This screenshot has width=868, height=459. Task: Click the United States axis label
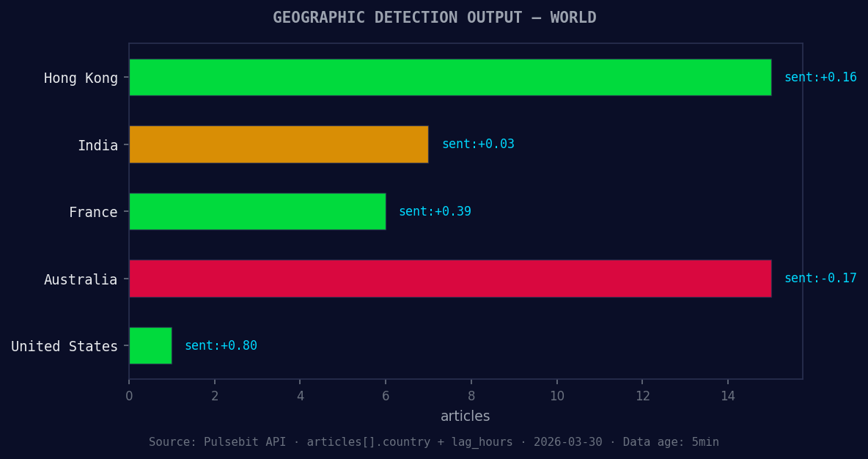[64, 346]
